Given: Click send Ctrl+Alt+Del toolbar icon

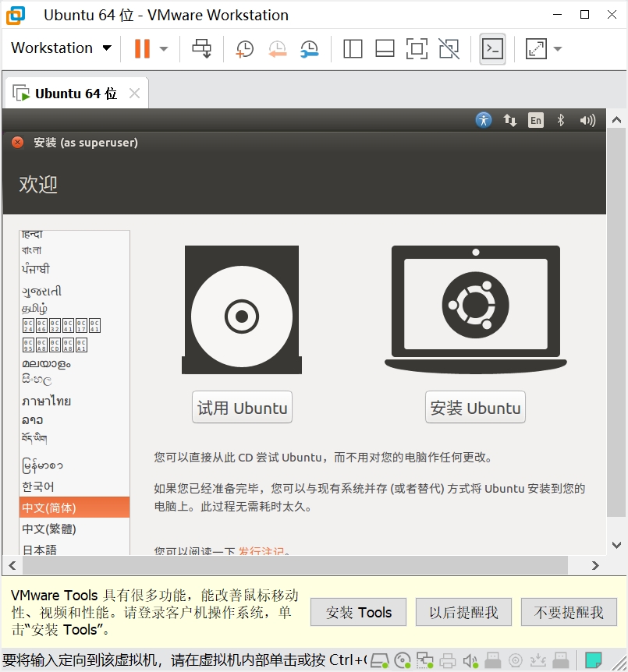Looking at the screenshot, I should coord(201,48).
